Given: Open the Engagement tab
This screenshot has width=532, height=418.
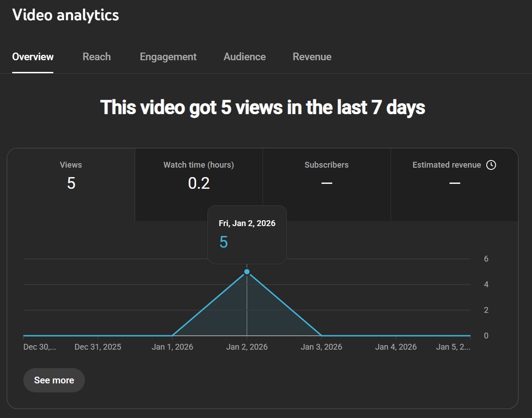Looking at the screenshot, I should [x=168, y=57].
